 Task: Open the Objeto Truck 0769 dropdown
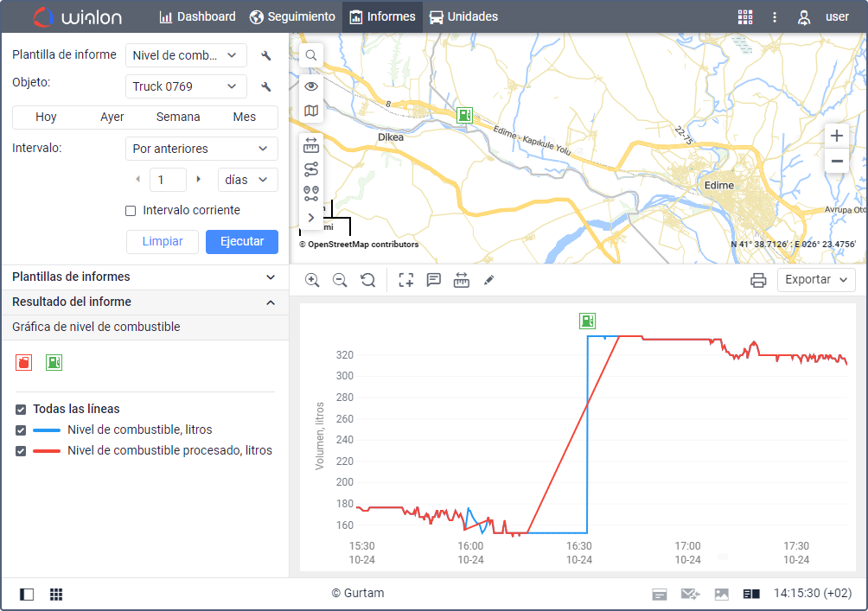click(x=186, y=86)
